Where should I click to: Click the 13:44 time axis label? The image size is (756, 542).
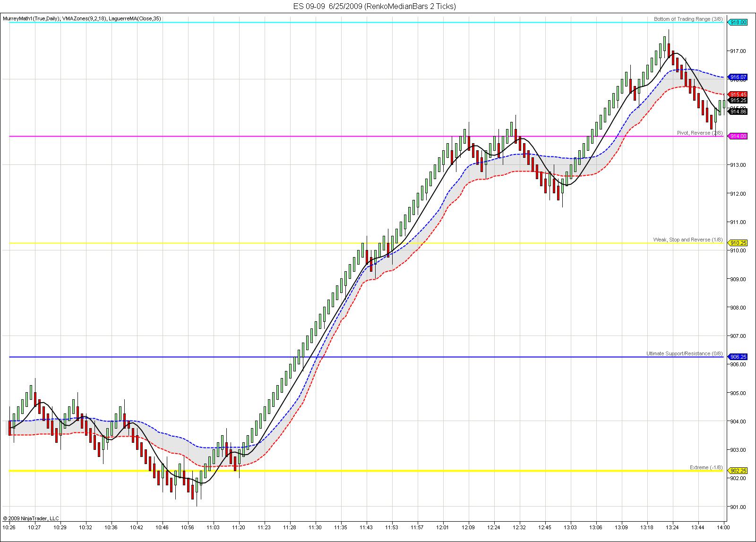[698, 527]
